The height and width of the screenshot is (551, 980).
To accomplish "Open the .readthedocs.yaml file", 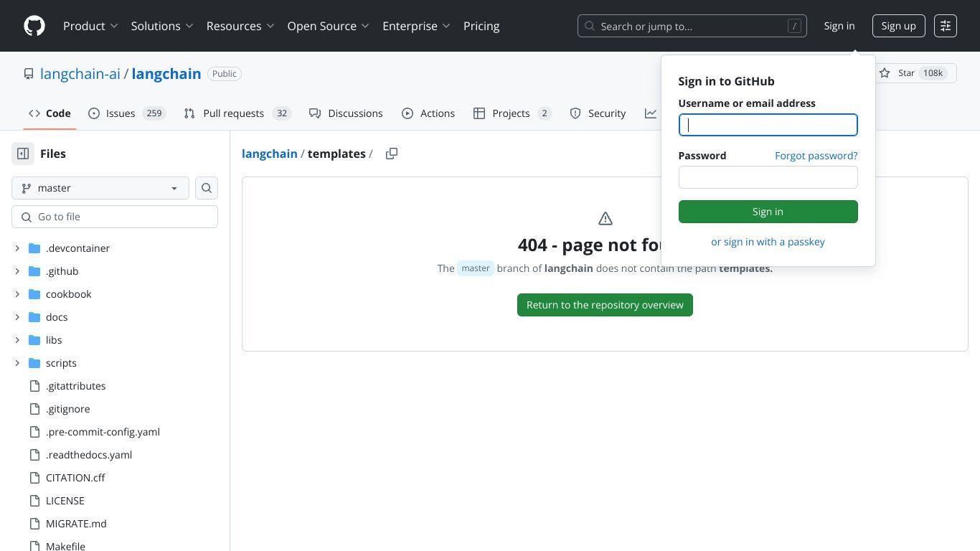I will pos(89,455).
